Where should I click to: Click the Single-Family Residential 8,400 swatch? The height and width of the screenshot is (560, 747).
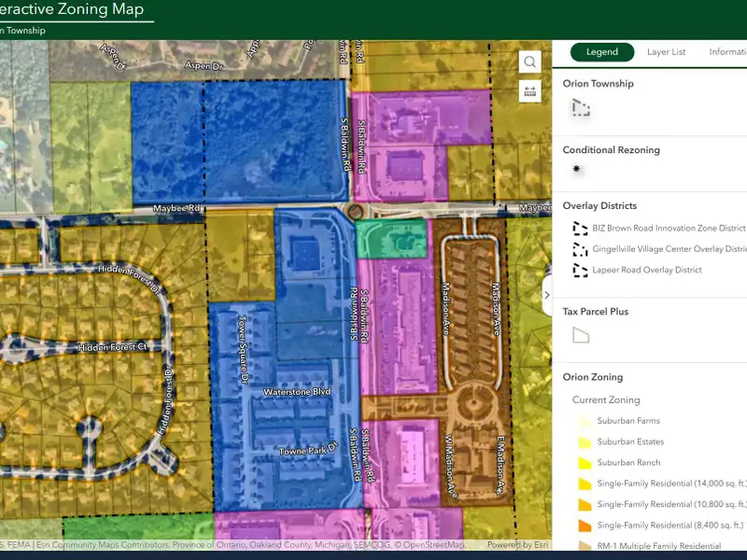585,525
